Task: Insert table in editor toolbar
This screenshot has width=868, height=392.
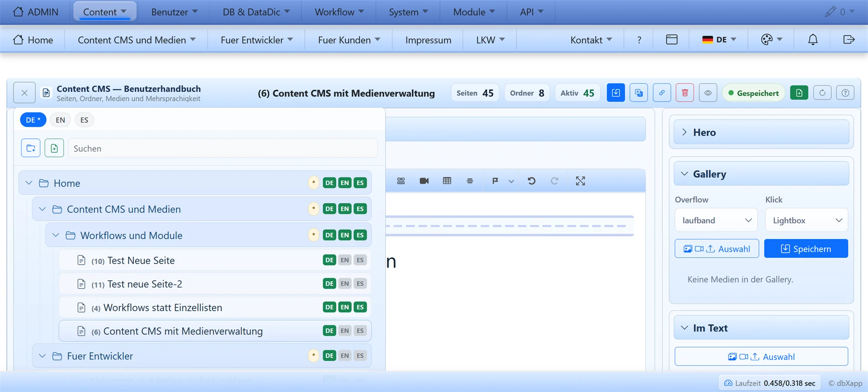Action: (x=447, y=181)
